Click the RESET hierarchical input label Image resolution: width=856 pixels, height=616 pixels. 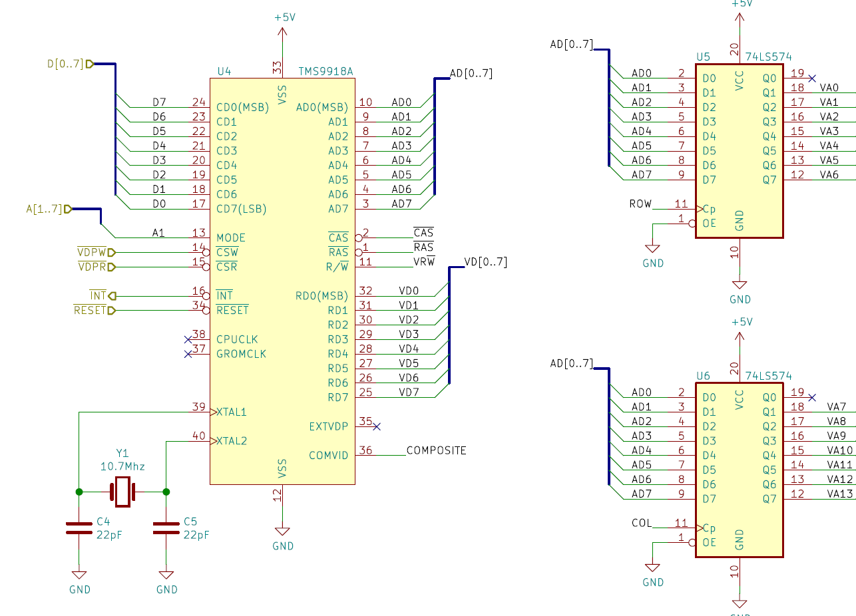click(94, 310)
